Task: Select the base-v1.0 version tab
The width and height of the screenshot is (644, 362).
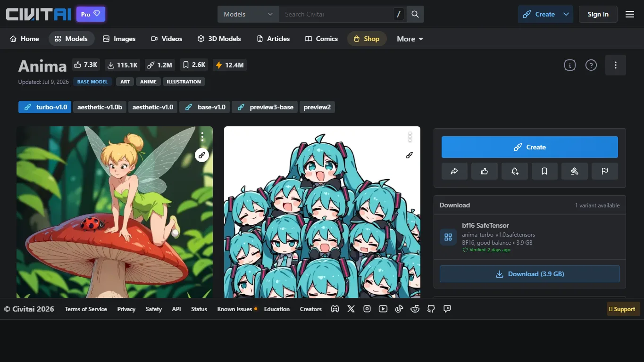Action: click(205, 107)
